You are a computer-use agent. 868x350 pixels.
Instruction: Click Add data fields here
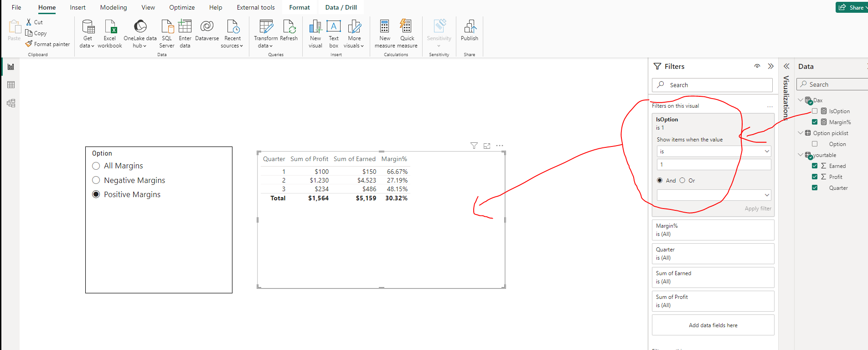[x=713, y=325]
